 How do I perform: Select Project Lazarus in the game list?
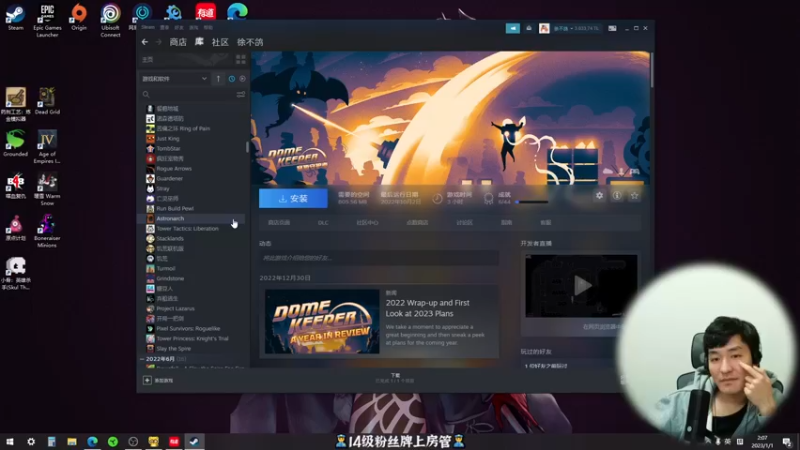point(176,309)
